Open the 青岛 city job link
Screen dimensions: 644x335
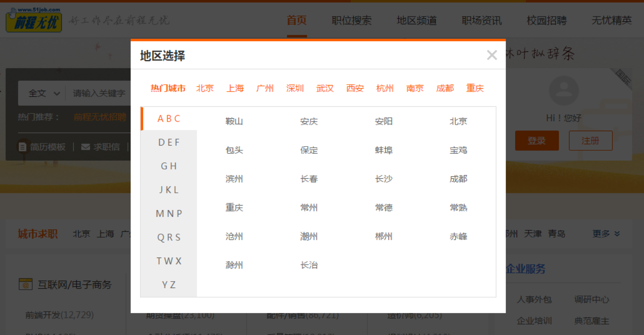557,234
